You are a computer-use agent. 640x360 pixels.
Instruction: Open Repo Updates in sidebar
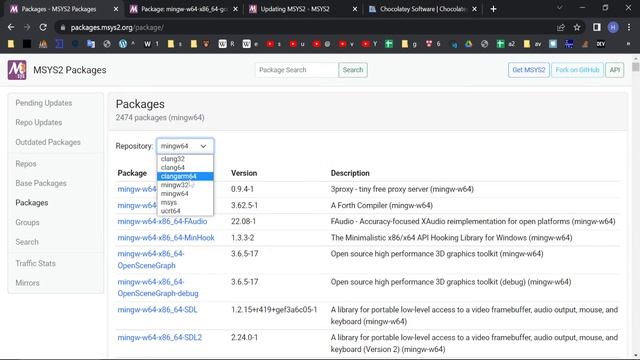[x=39, y=122]
